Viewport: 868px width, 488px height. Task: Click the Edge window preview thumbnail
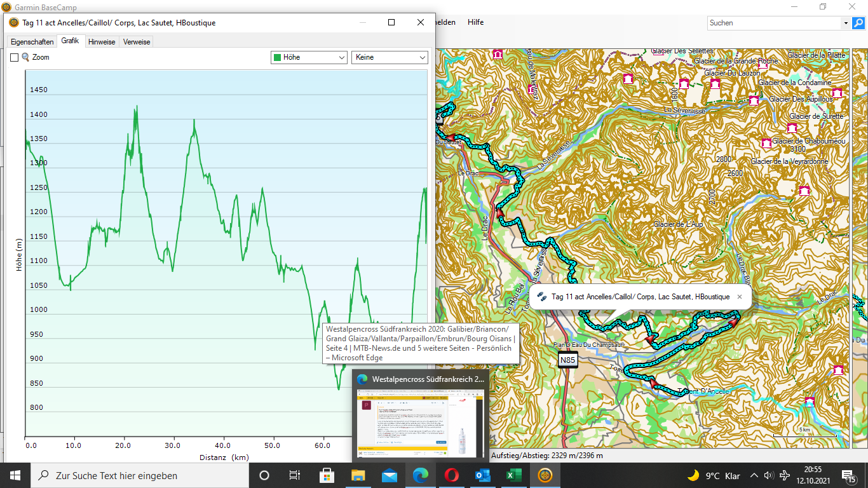[421, 424]
